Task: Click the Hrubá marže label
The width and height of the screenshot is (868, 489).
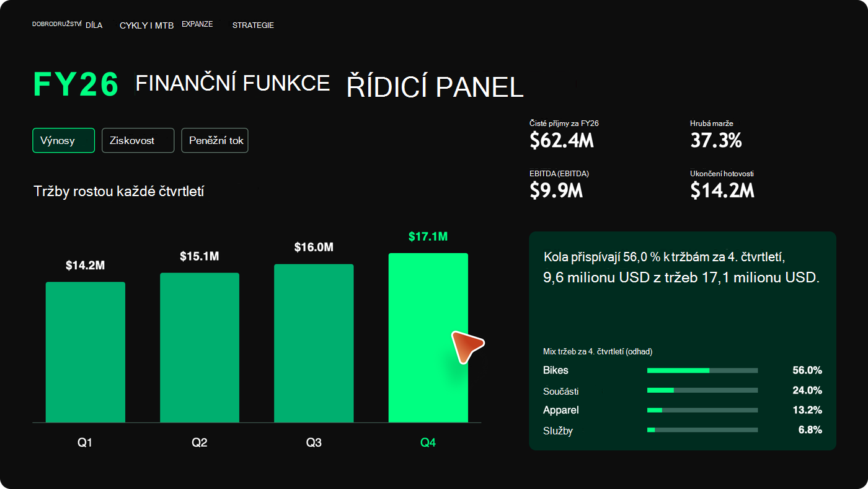Action: [712, 123]
